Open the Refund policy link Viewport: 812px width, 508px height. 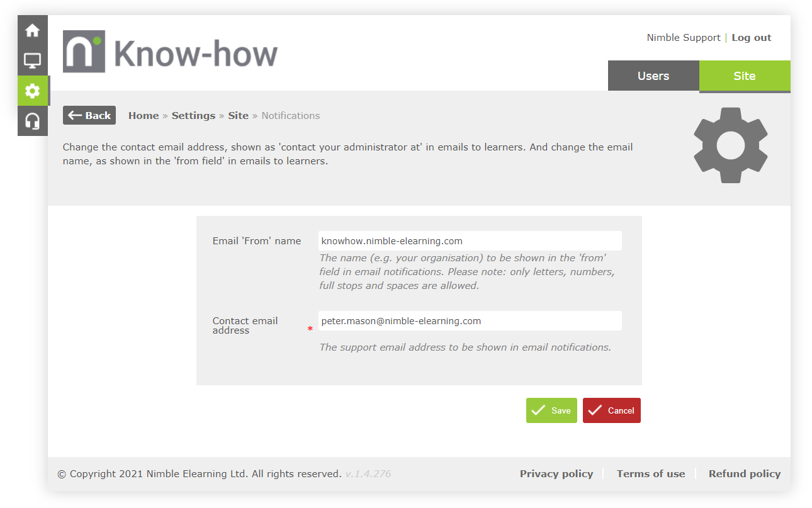(745, 474)
